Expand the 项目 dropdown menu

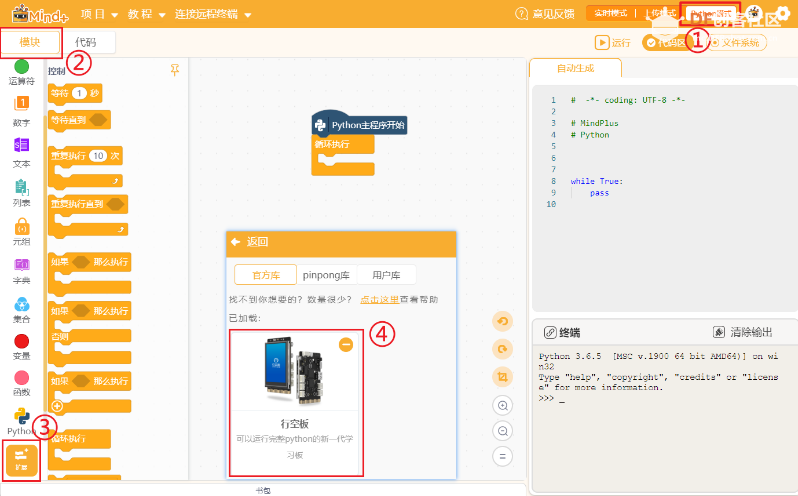tap(99, 15)
